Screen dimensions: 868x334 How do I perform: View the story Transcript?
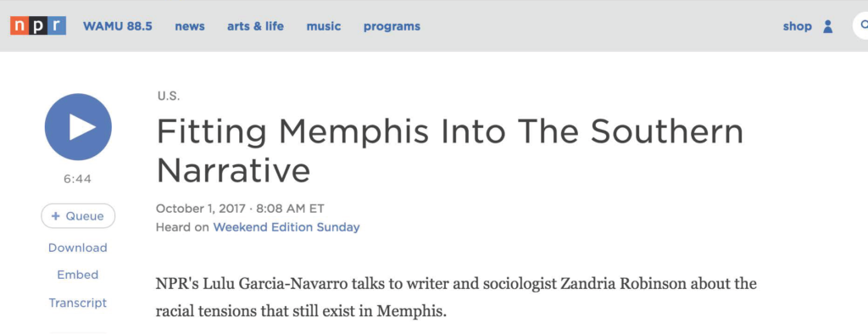pyautogui.click(x=78, y=303)
